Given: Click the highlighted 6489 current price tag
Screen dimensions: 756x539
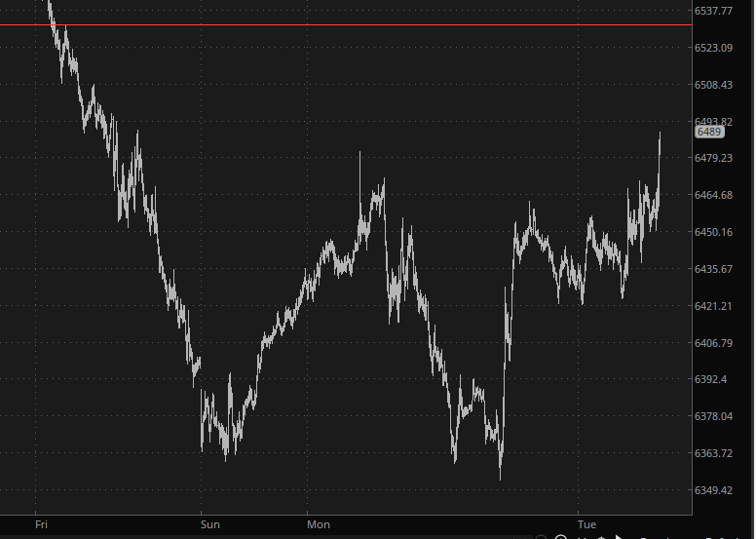Looking at the screenshot, I should coord(708,132).
